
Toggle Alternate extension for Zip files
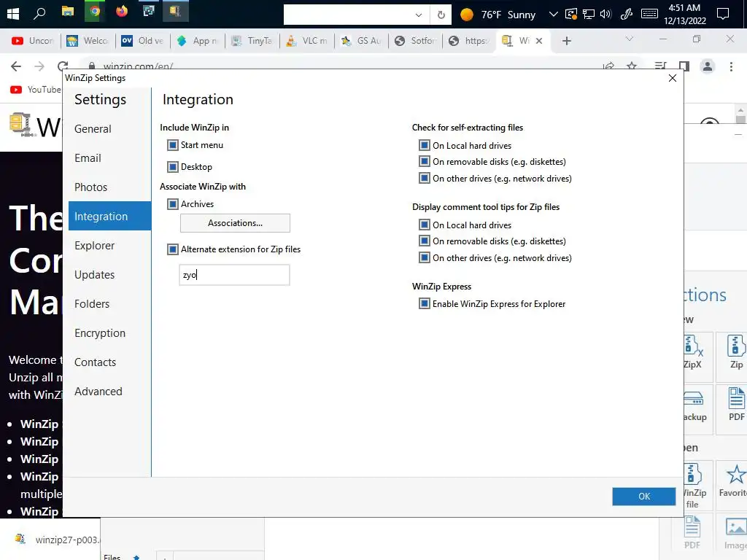pos(173,249)
